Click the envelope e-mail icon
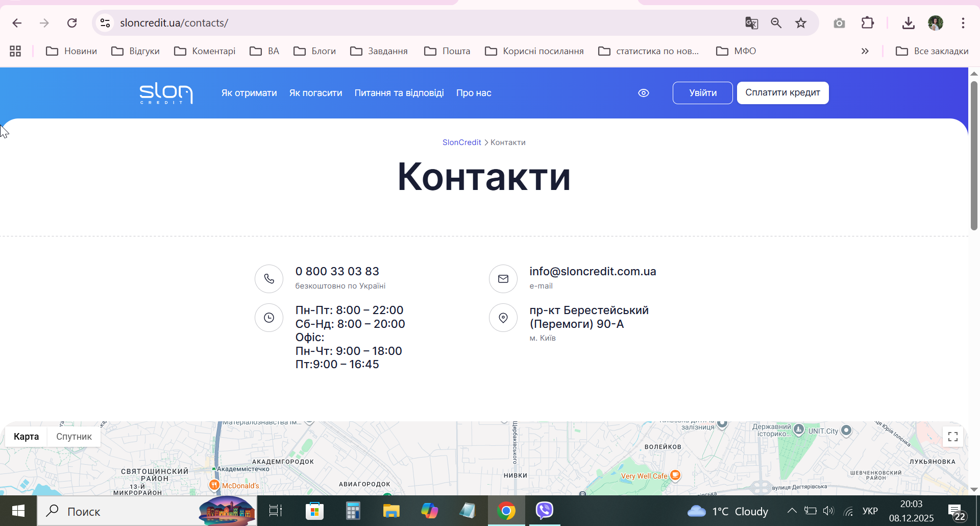This screenshot has width=980, height=526. click(503, 279)
